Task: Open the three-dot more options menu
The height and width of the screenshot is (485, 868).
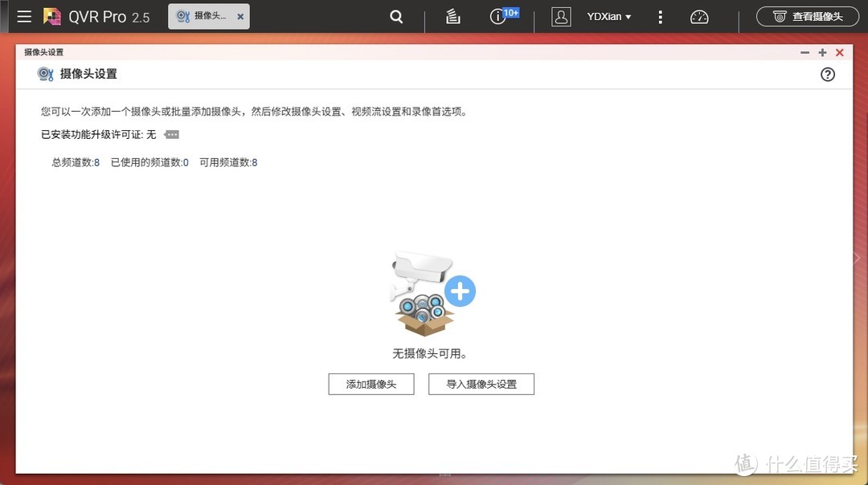Action: point(660,16)
